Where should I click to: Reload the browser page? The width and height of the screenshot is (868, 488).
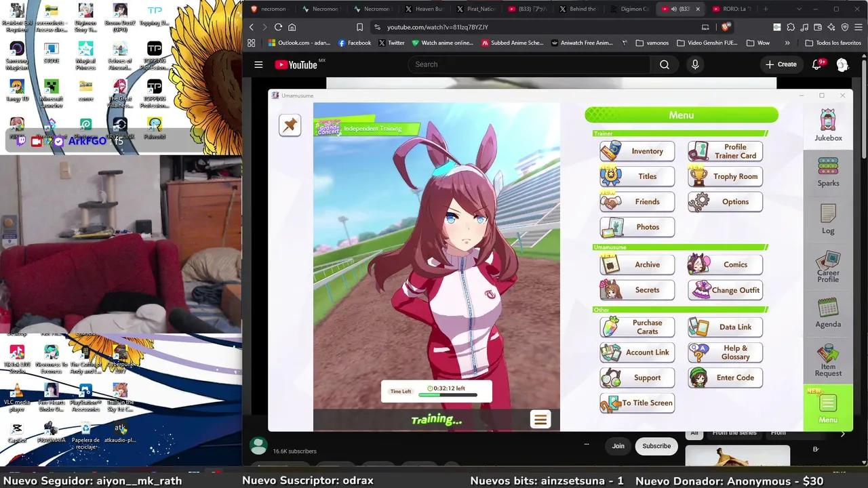click(x=278, y=27)
